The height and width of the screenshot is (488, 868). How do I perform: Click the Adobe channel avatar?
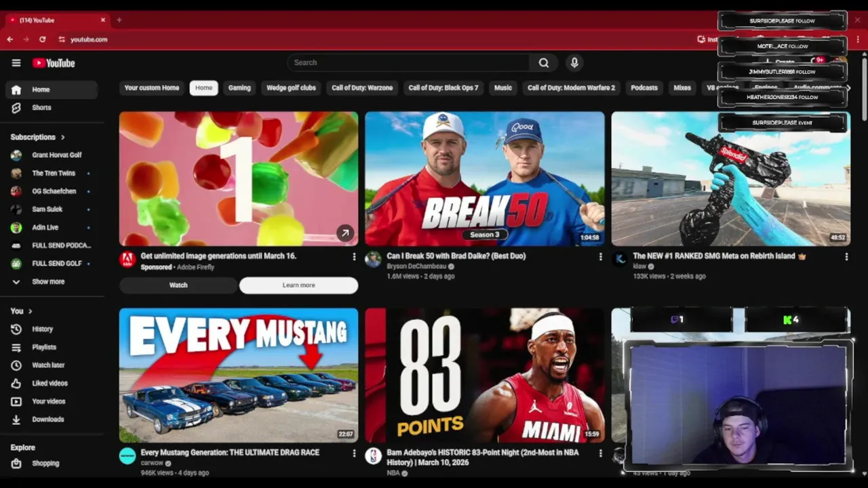click(x=127, y=260)
